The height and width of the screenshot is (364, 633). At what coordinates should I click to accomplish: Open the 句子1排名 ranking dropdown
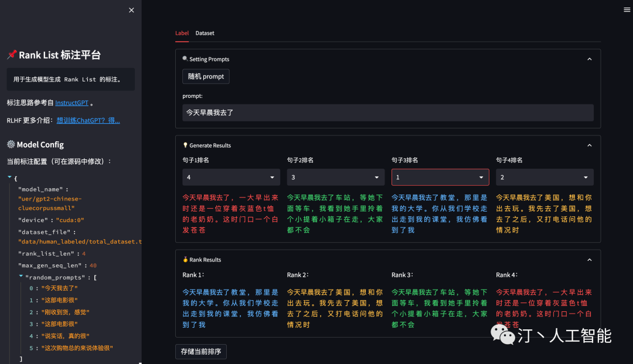click(231, 177)
